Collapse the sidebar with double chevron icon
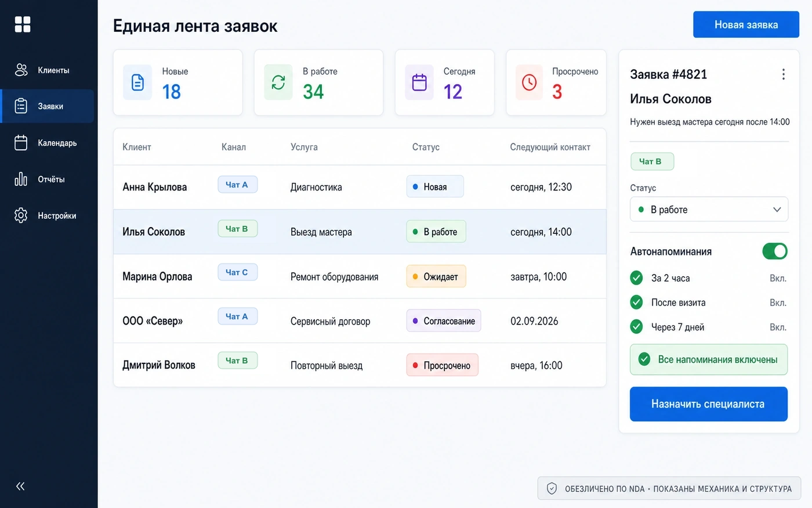The width and height of the screenshot is (812, 508). [x=20, y=487]
